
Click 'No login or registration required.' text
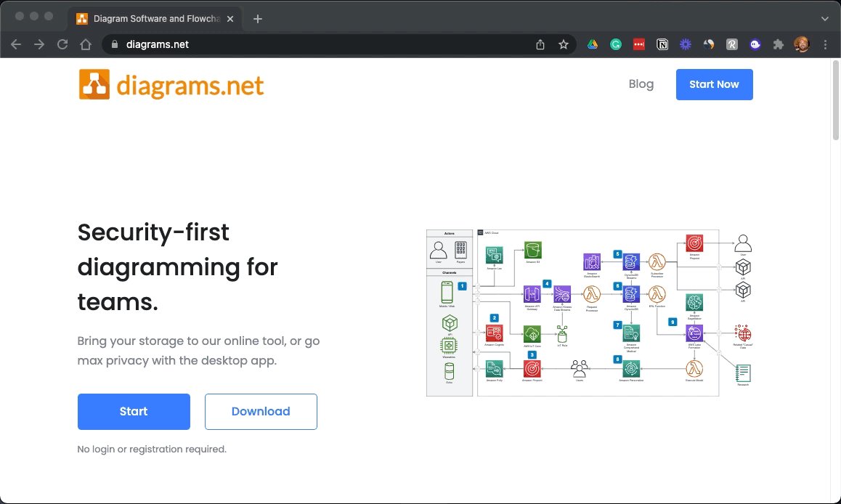pyautogui.click(x=152, y=450)
